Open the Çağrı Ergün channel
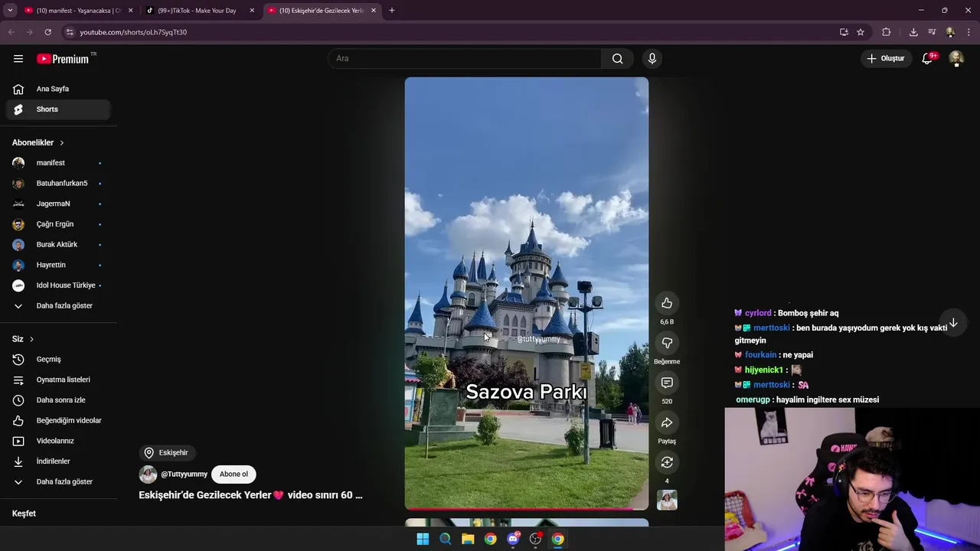 coord(58,224)
